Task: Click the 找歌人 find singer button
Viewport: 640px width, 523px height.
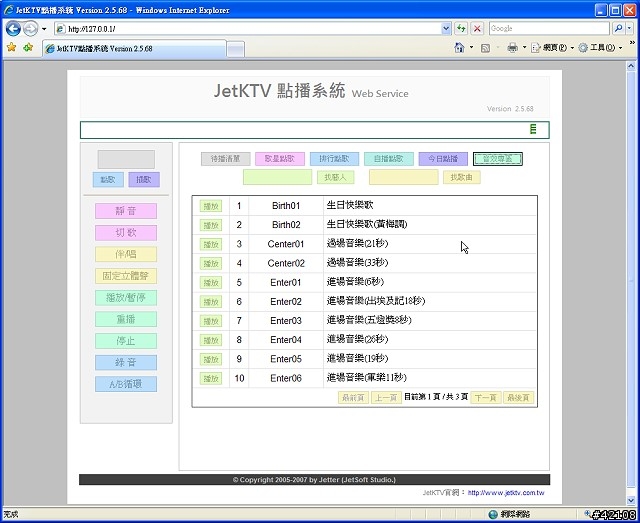Action: click(336, 177)
